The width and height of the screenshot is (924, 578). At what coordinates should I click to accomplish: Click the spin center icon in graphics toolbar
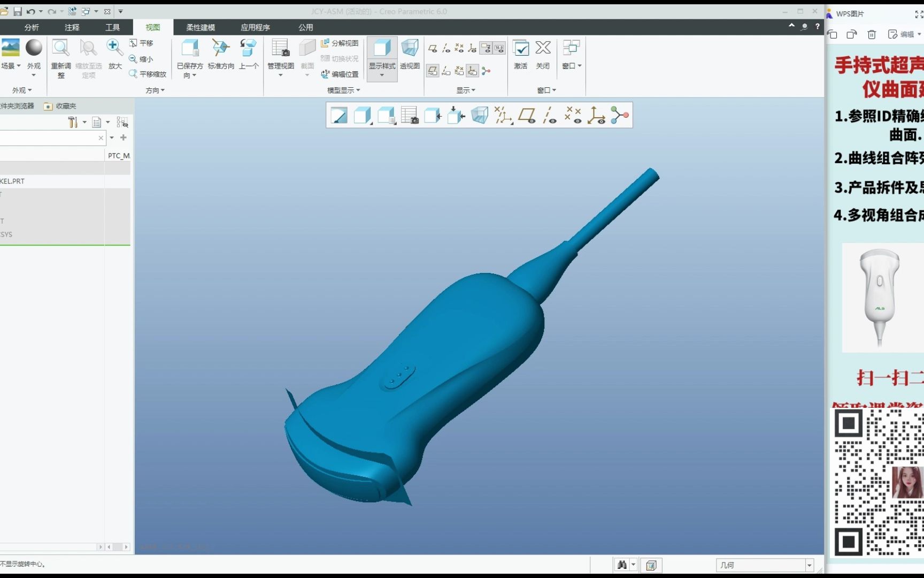click(619, 115)
